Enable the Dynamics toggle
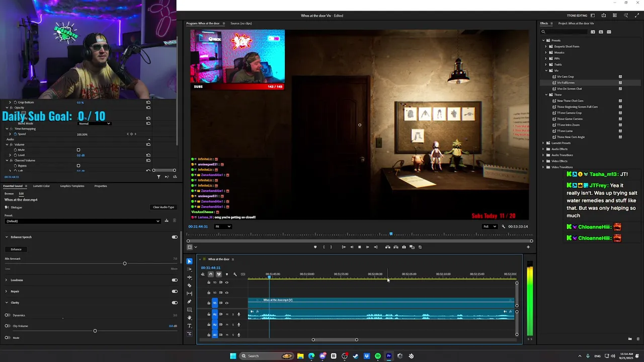Viewport: 644px width, 362px height. (8, 315)
